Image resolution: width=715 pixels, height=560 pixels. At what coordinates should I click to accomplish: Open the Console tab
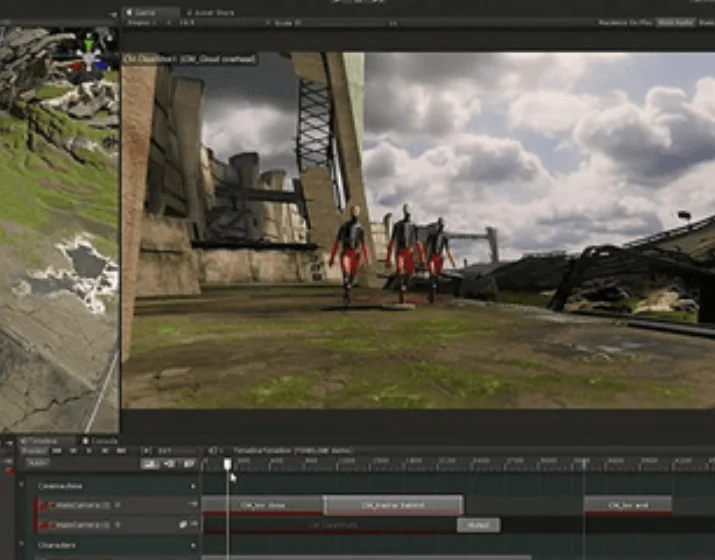100,440
